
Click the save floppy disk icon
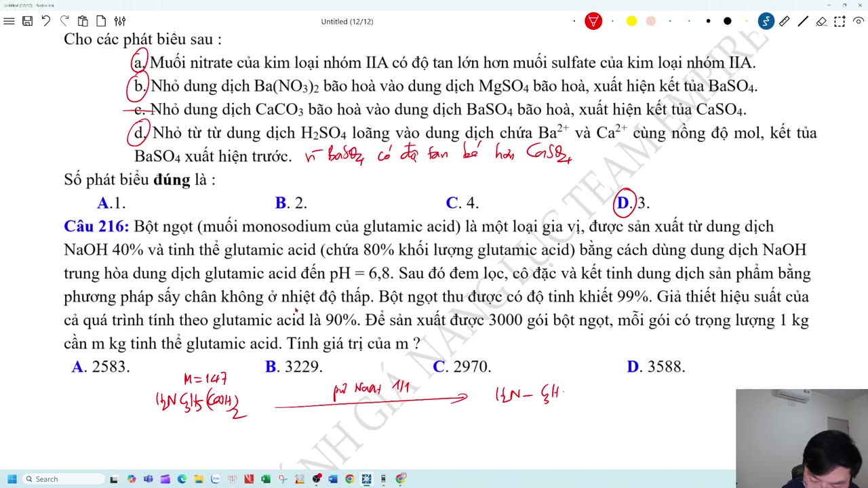click(x=27, y=21)
